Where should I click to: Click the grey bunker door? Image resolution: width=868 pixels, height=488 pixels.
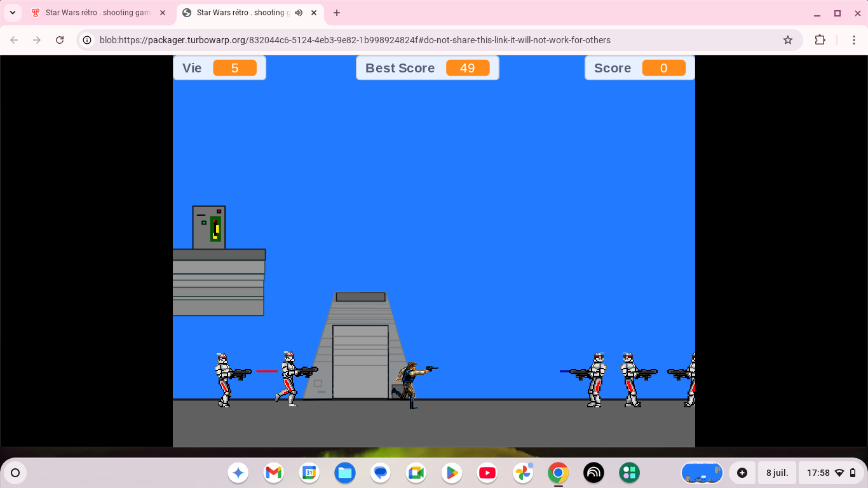[x=360, y=362]
